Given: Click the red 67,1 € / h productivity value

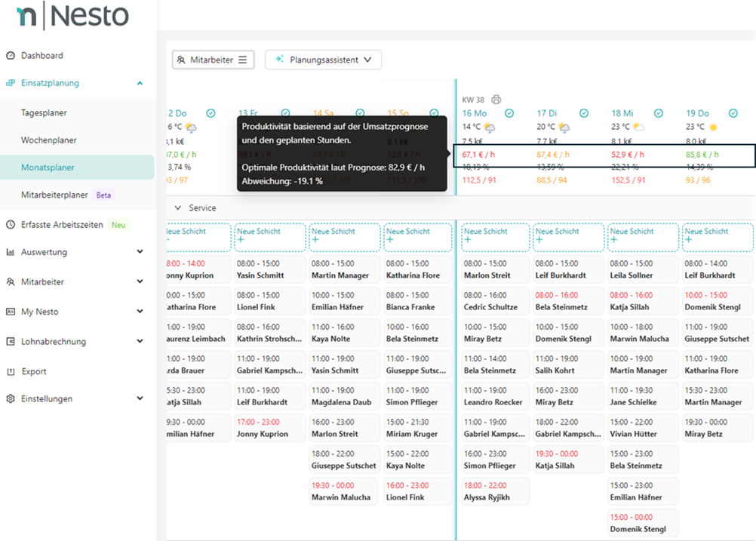Looking at the screenshot, I should point(478,155).
